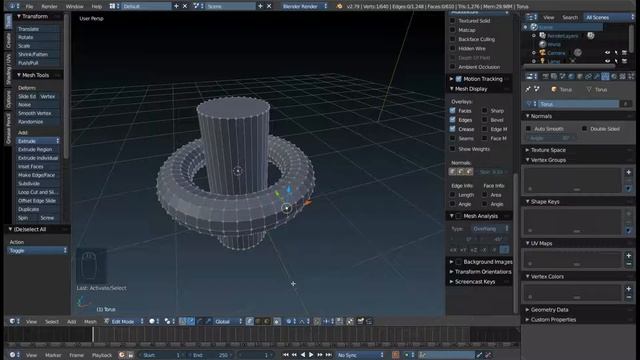Click the Translate button
Viewport: 640px width, 360px height.
tap(38, 29)
